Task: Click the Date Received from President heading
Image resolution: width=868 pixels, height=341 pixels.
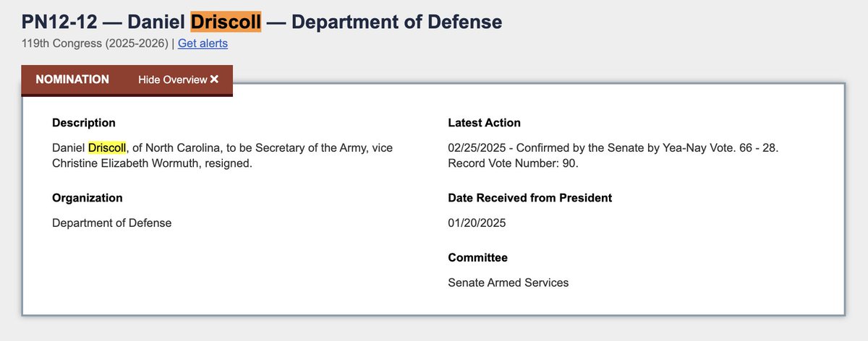Action: pos(529,198)
